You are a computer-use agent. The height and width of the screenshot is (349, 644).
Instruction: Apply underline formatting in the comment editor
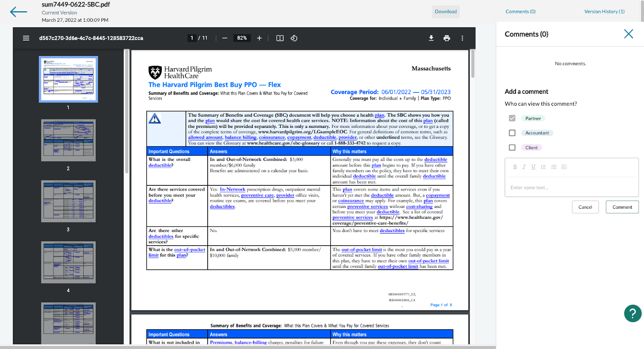(533, 167)
